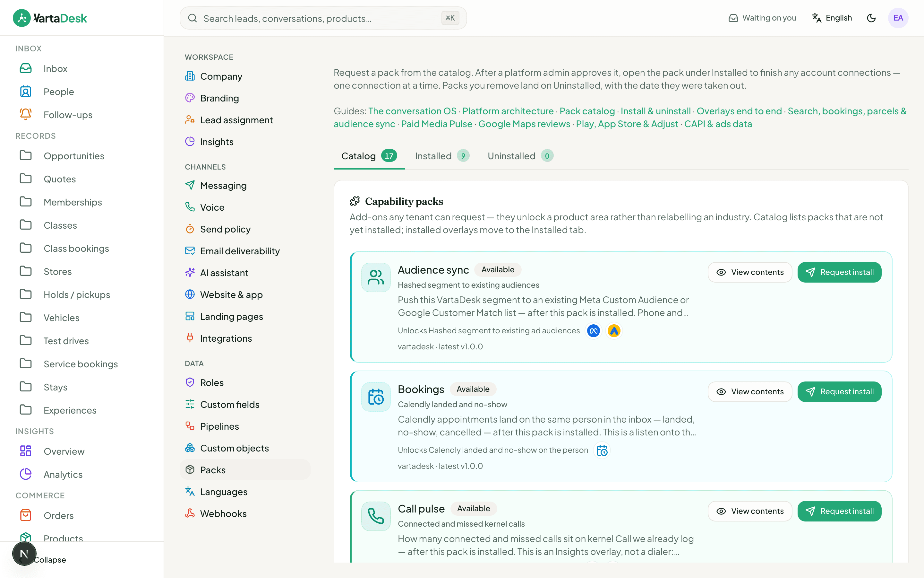Open People contacts icon
This screenshot has width=924, height=578.
pyautogui.click(x=26, y=92)
